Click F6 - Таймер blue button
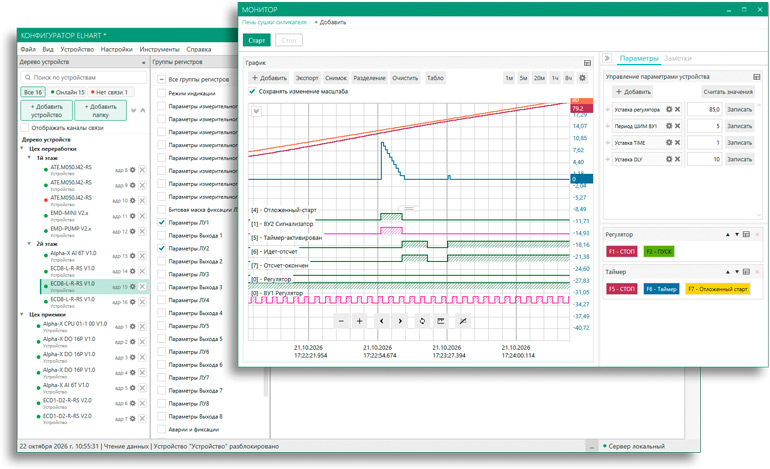Image resolution: width=770 pixels, height=469 pixels. [661, 289]
